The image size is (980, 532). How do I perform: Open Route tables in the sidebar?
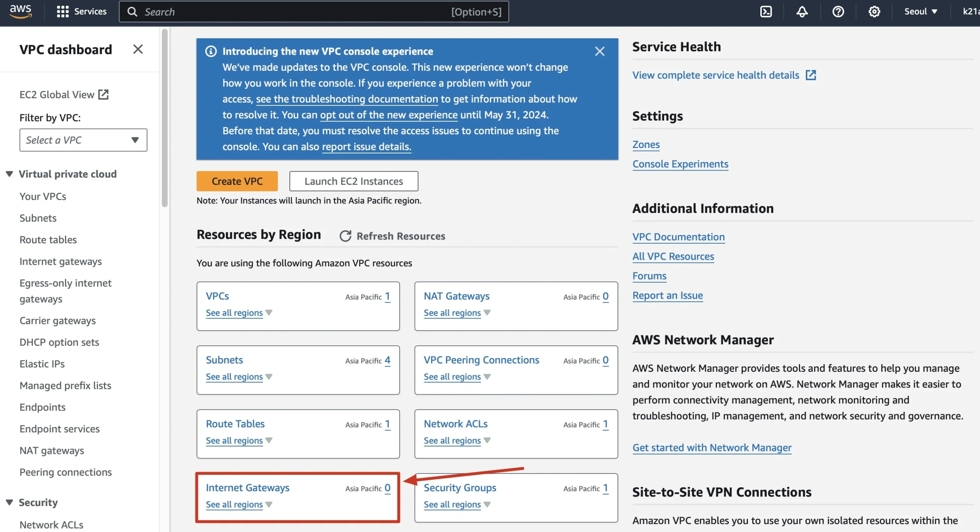point(48,240)
